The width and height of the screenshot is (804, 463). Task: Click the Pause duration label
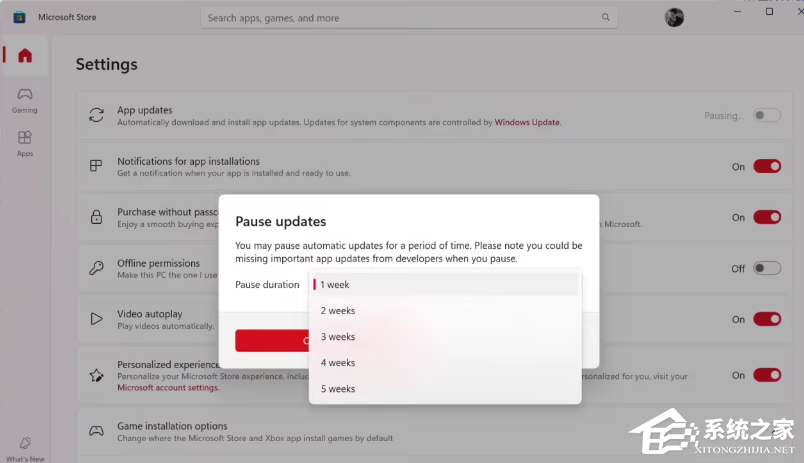click(267, 285)
